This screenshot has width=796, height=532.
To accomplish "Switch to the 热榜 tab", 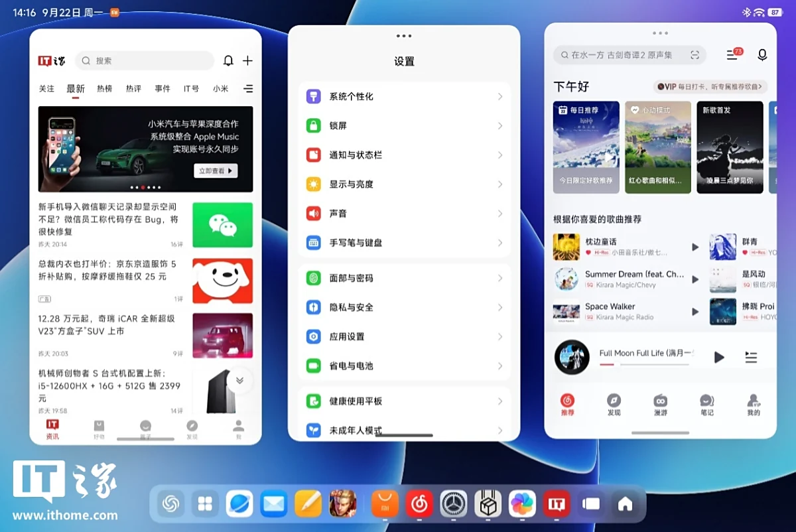I will 104,89.
